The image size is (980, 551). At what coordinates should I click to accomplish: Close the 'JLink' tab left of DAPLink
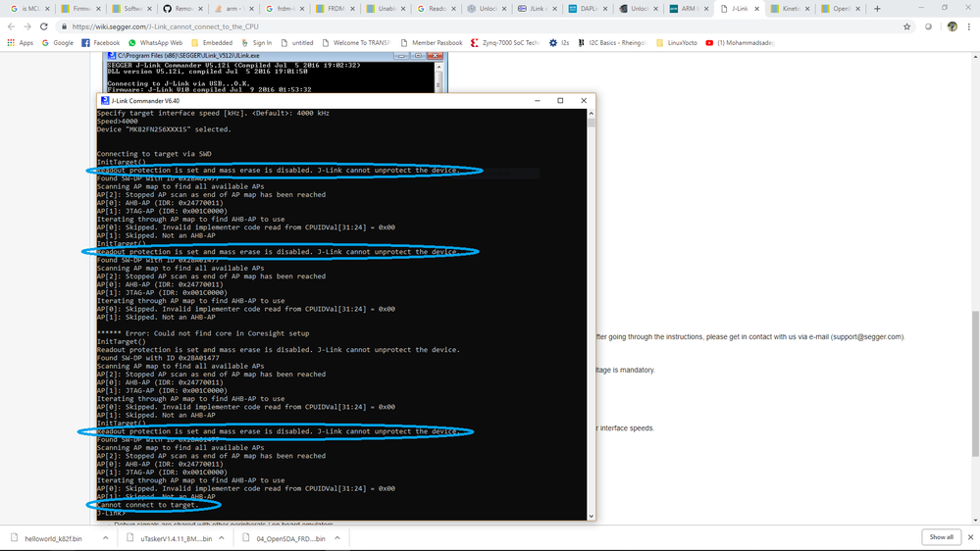pyautogui.click(x=554, y=9)
